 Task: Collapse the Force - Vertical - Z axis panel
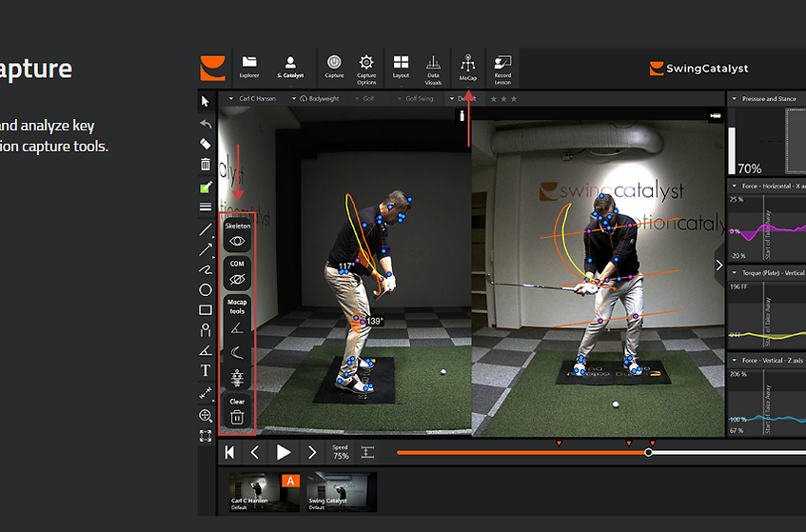[x=734, y=361]
